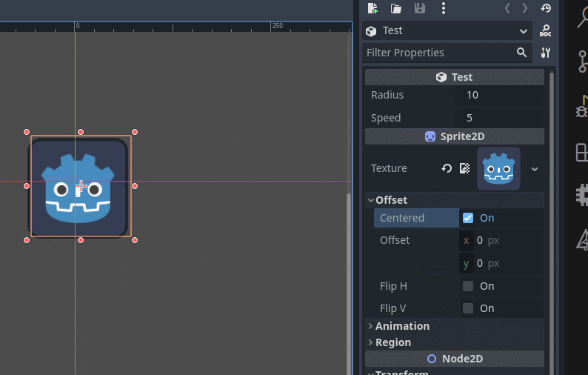Click the search magnifier in filter box
588x375 pixels.
[x=521, y=53]
